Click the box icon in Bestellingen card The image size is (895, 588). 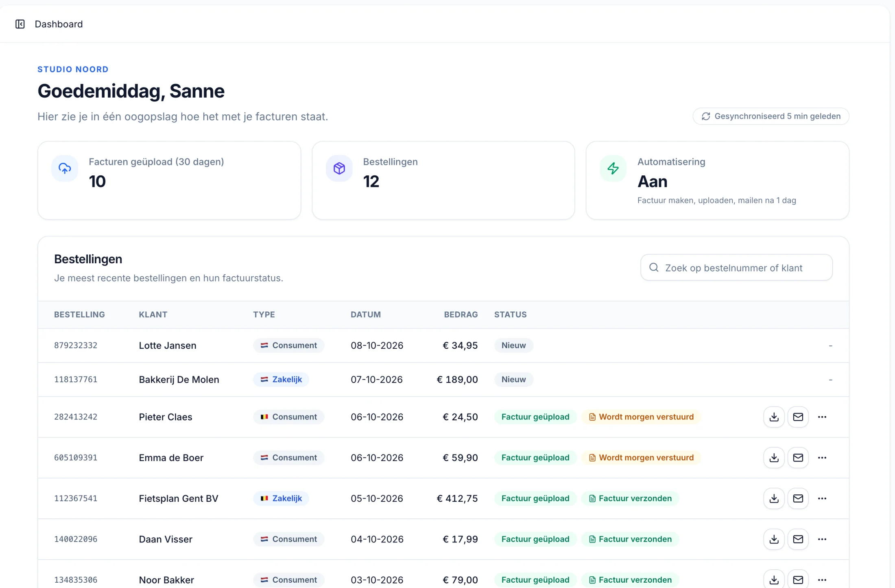[x=339, y=168]
